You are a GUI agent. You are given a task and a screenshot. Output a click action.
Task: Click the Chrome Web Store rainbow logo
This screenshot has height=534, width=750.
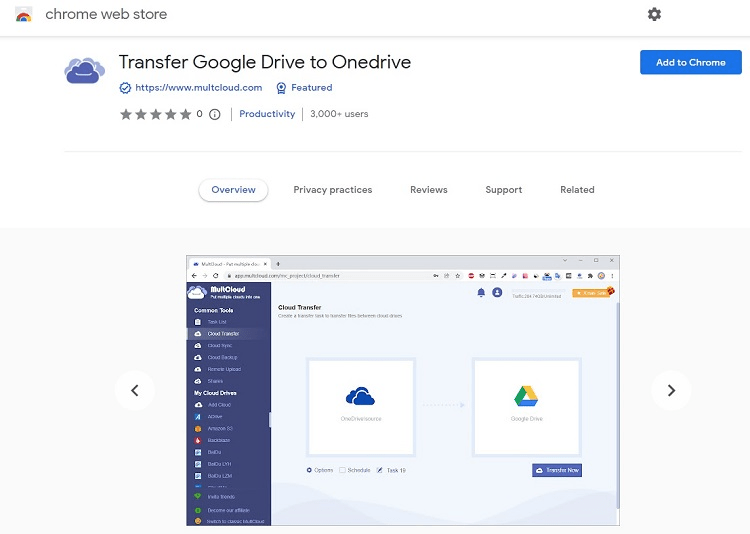coord(23,15)
